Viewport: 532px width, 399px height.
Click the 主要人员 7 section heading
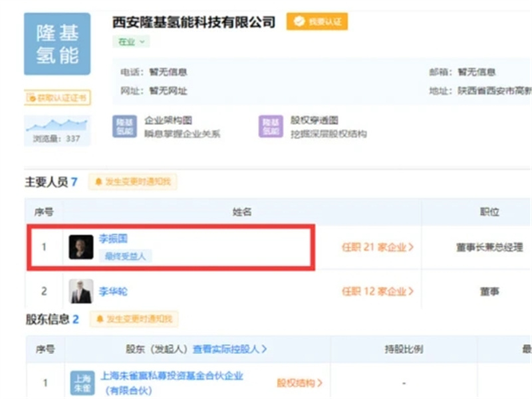pos(51,182)
